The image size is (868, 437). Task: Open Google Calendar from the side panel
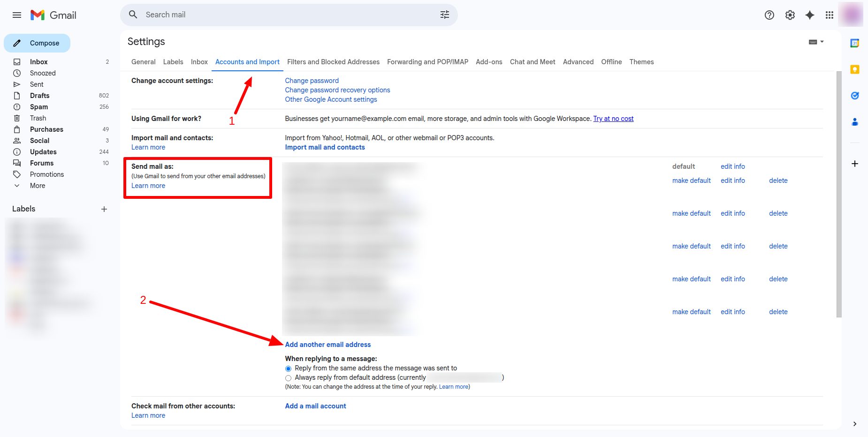tap(854, 43)
